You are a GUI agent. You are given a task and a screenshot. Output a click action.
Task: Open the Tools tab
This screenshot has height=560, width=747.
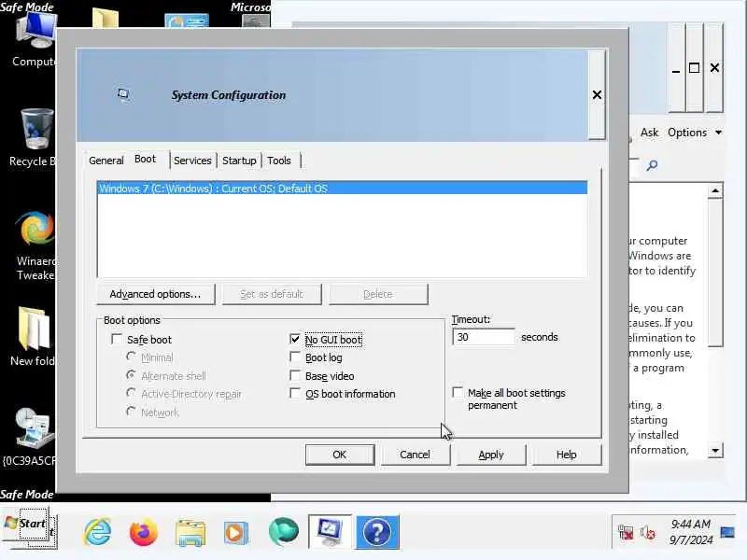point(279,161)
